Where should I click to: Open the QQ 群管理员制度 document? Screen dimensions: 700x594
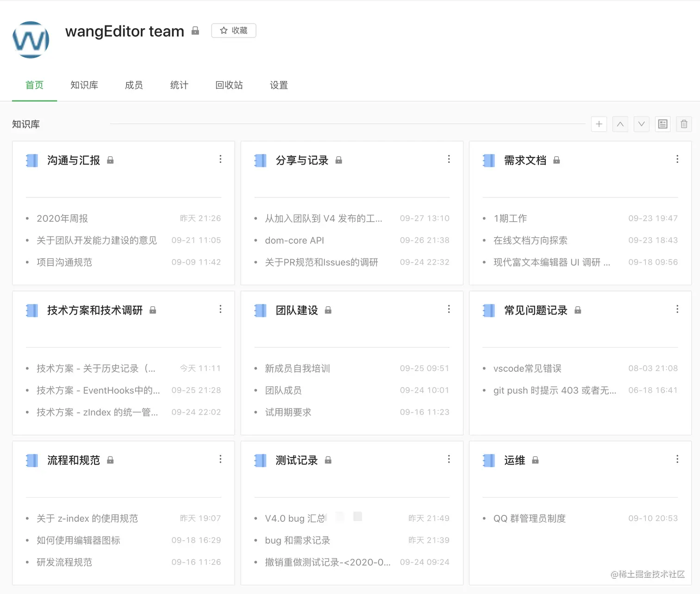click(x=530, y=519)
